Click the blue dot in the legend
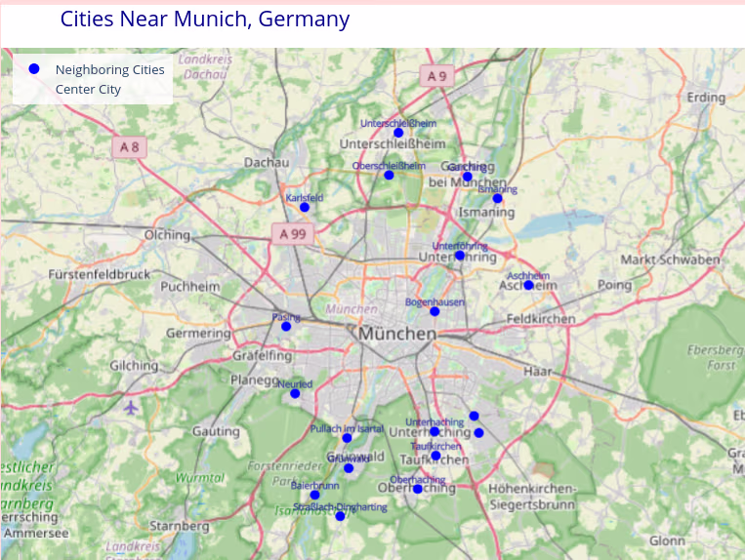This screenshot has height=560, width=745. 34,69
